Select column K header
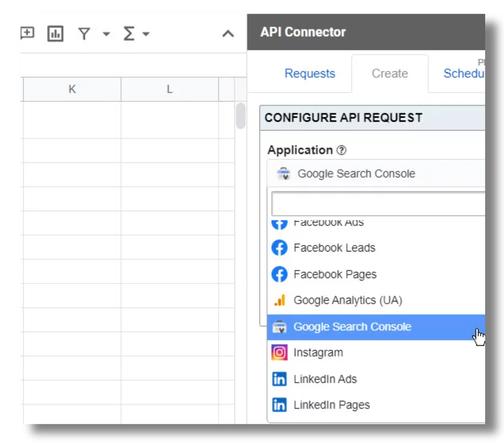The width and height of the screenshot is (504, 445). [x=72, y=89]
